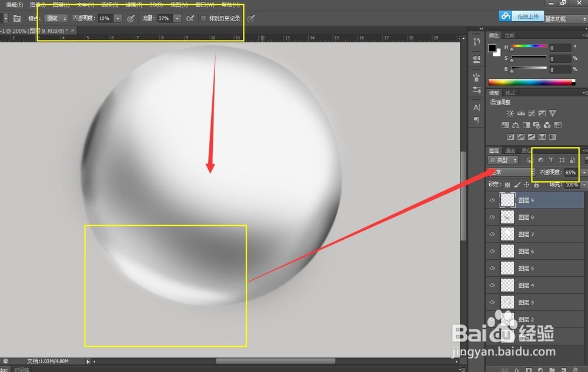Filter layers by shape layers icon
Screen dimensions: 588x372
pyautogui.click(x=562, y=160)
